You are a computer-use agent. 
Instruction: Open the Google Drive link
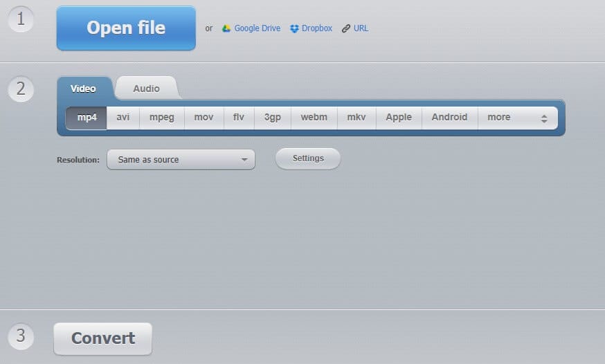tap(258, 28)
